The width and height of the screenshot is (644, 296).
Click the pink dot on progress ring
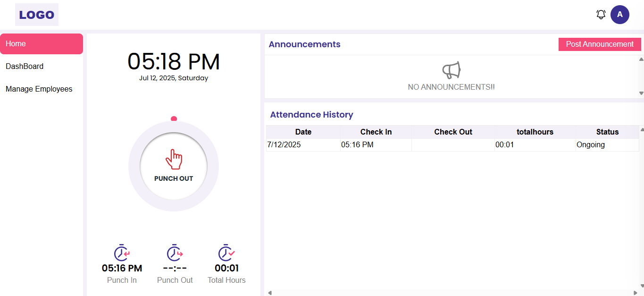pyautogui.click(x=174, y=119)
